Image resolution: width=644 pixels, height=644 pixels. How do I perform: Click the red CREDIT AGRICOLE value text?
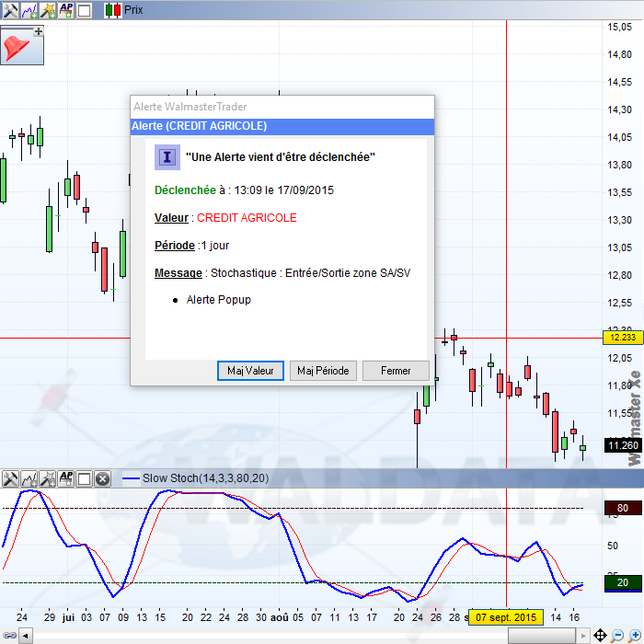point(247,218)
